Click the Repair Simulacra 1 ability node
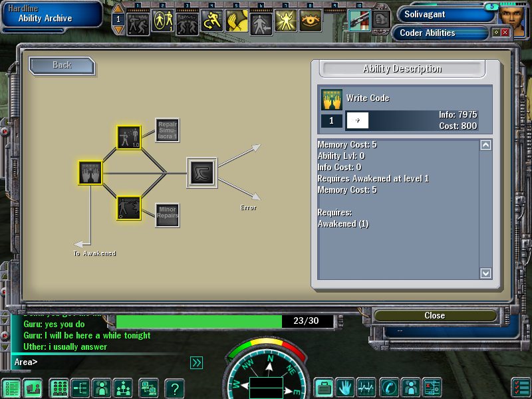The image size is (532, 399). (x=168, y=130)
